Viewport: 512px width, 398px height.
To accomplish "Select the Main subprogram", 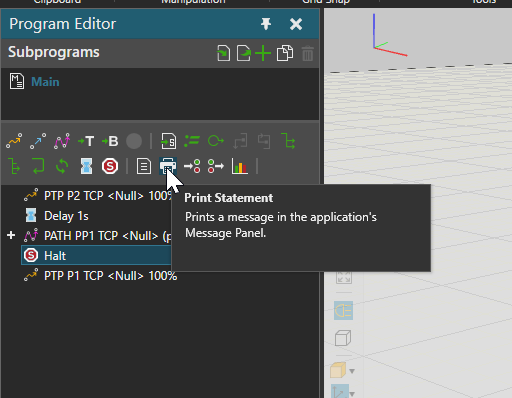I will click(x=45, y=82).
